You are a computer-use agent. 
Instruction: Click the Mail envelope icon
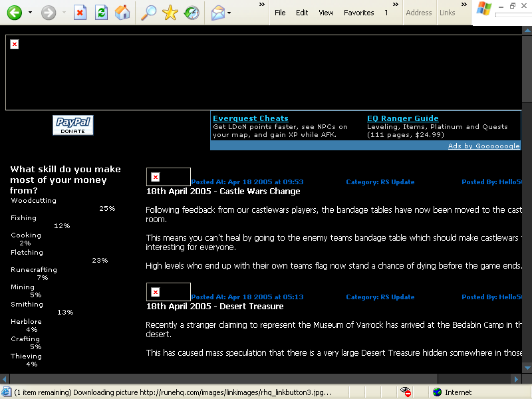pyautogui.click(x=218, y=13)
